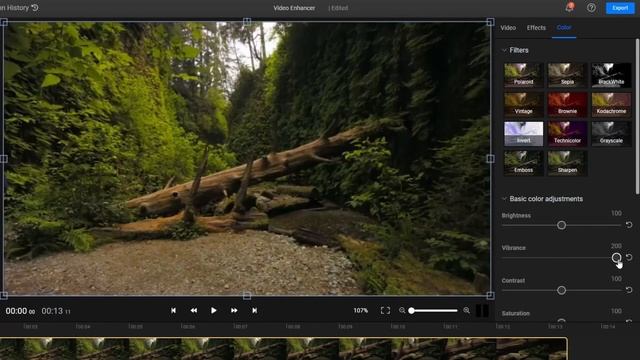Apply the Grayscale filter
The image size is (640, 360).
point(611,133)
